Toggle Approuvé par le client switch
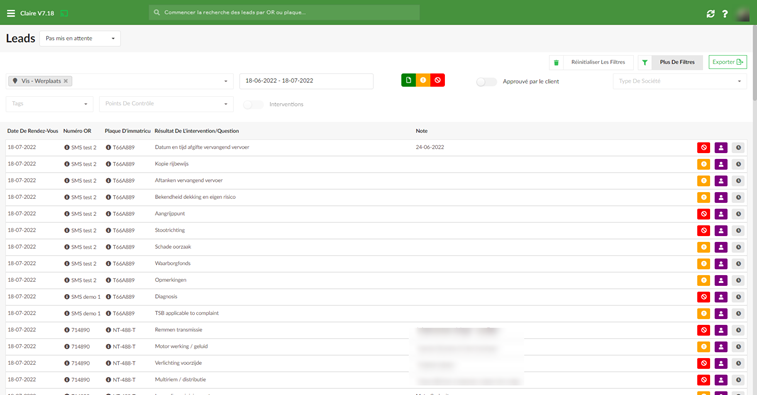This screenshot has height=395, width=757. pyautogui.click(x=486, y=82)
